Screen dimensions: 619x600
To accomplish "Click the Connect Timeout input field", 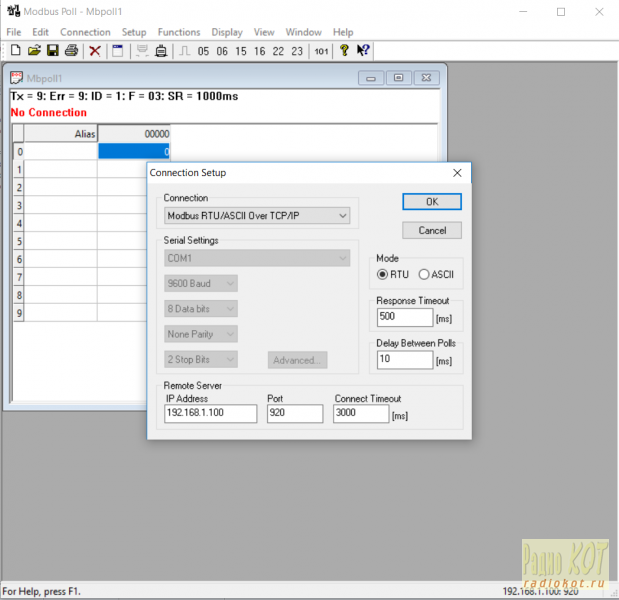I will (361, 413).
